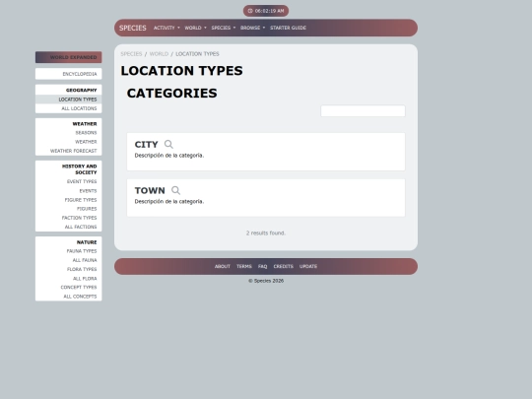532x399 pixels.
Task: Open Concept Types in the sidebar
Action: (79, 288)
